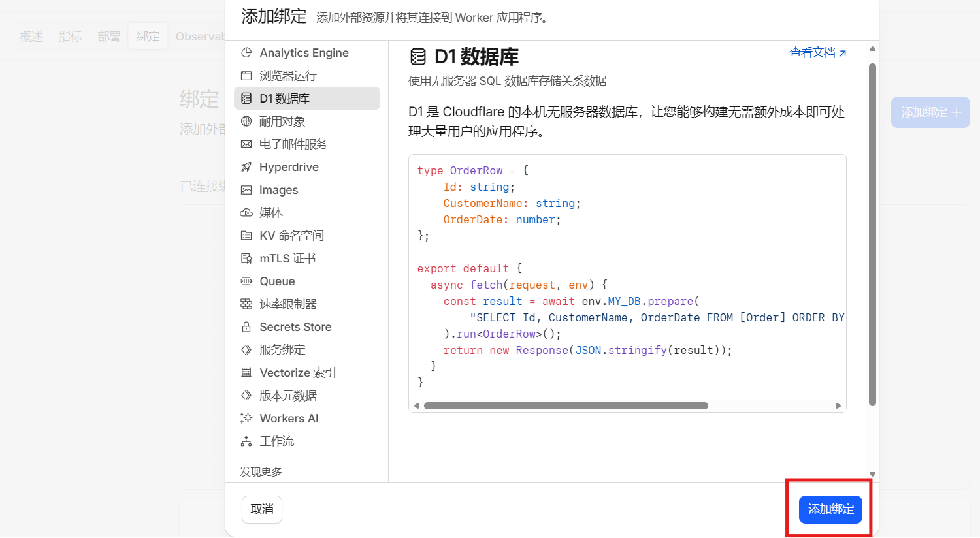
Task: Confirm with the blue 添加绑定 button
Action: tap(830, 509)
